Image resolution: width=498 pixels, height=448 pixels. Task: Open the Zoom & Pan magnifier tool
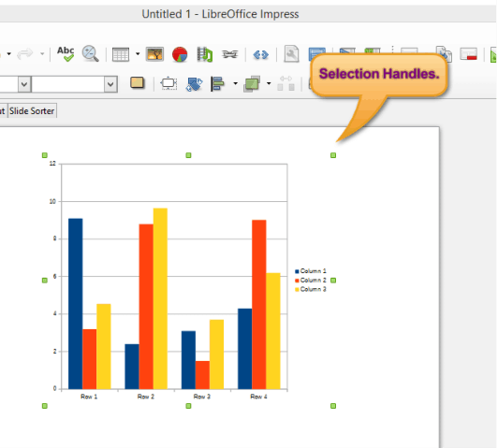point(90,53)
